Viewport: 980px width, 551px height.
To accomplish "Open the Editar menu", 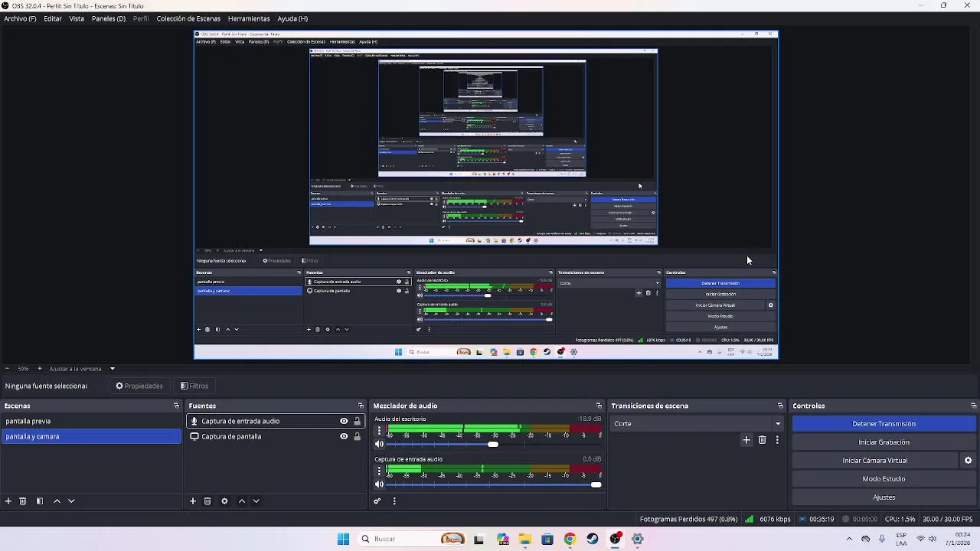I will [53, 18].
